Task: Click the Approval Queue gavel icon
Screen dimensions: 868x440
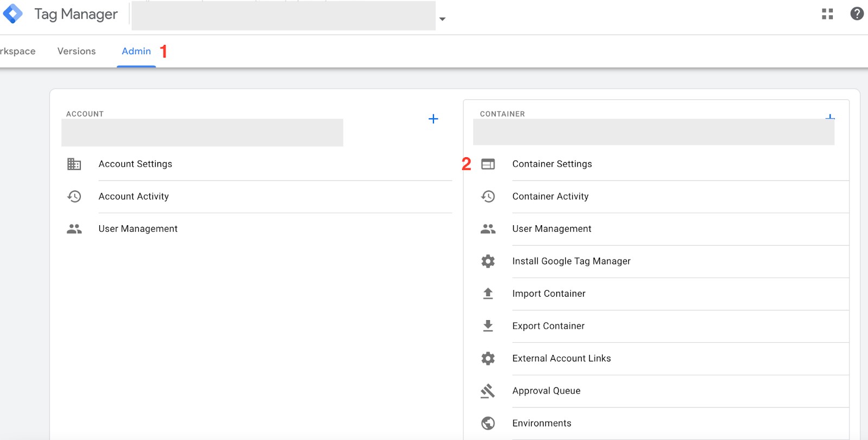Action: 488,391
